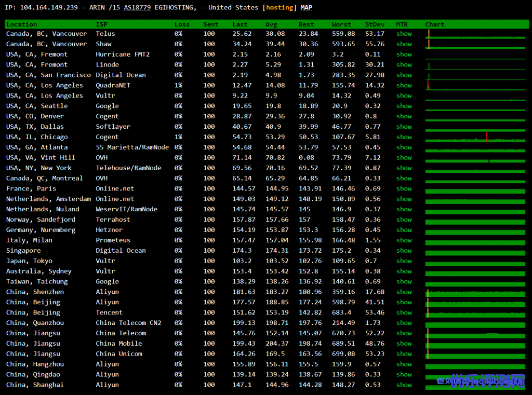
Task: Click the Worst column header
Action: (x=341, y=24)
